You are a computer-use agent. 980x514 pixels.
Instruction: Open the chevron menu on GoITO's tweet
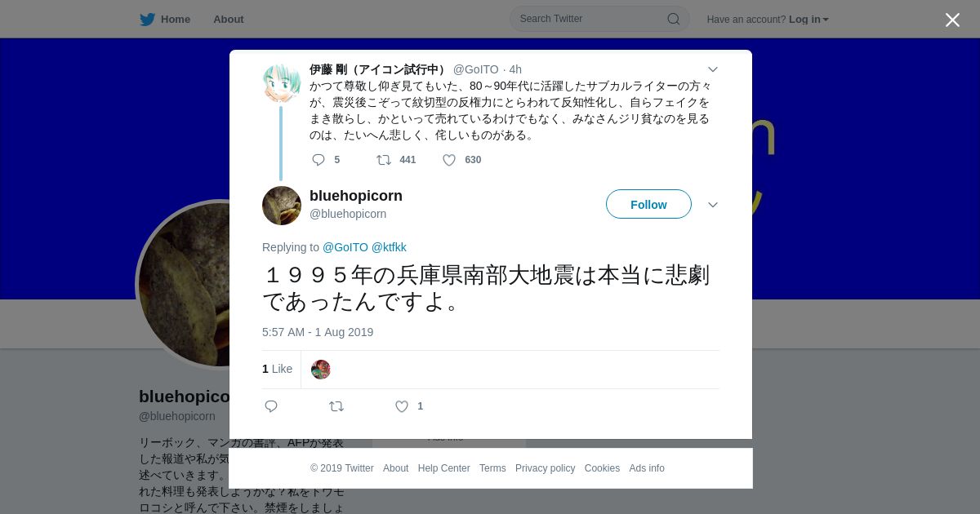click(712, 69)
